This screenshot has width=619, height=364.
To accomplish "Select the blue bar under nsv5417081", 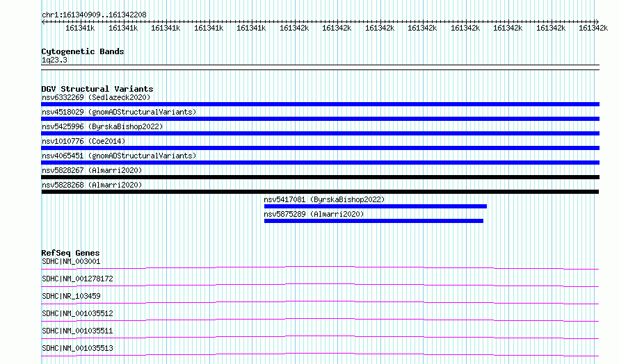I will 376,206.
